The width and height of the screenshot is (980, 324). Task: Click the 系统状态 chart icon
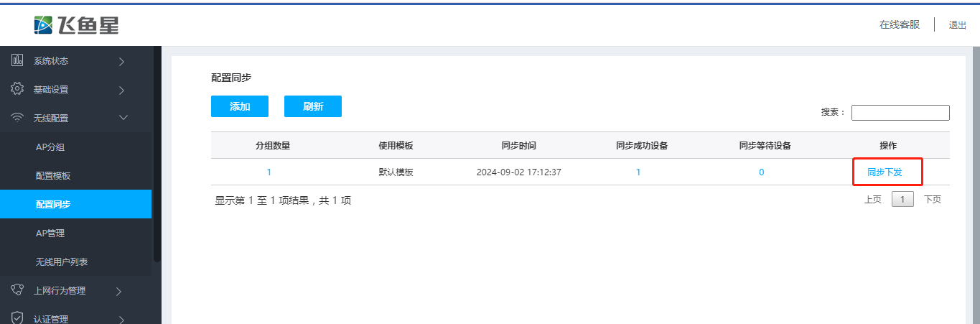point(18,61)
